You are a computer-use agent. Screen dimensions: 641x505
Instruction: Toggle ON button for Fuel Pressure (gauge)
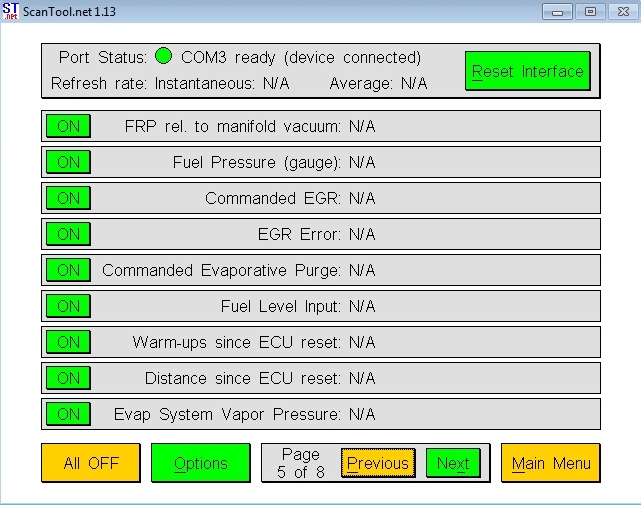[68, 162]
